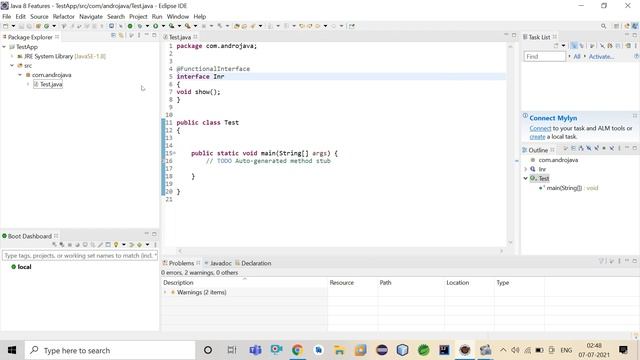Click the create local task link
The height and width of the screenshot is (360, 640).
click(538, 137)
